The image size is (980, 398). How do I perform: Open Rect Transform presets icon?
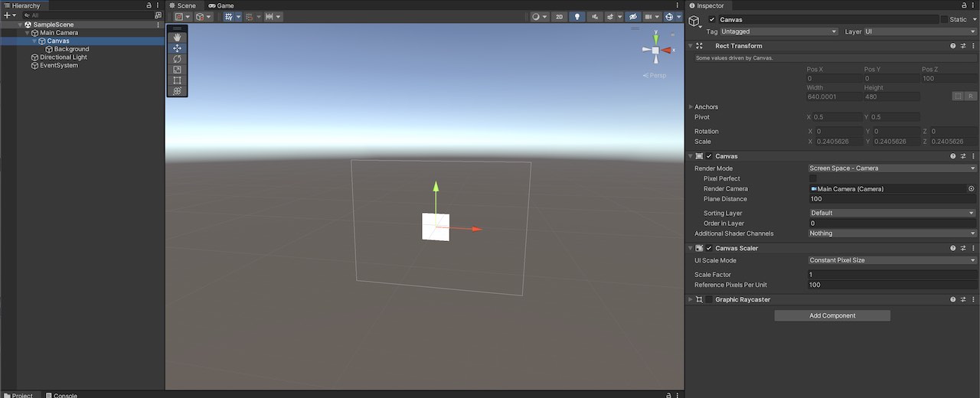(x=963, y=46)
